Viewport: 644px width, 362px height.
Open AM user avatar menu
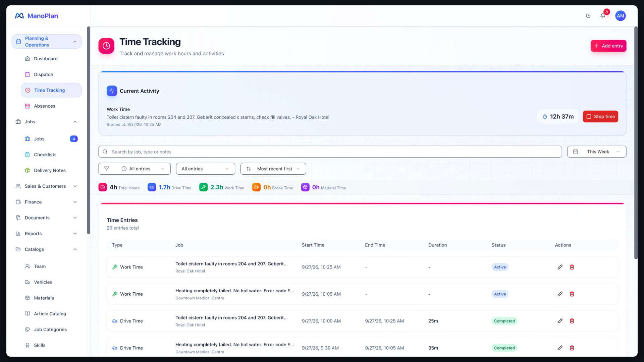[x=620, y=16]
